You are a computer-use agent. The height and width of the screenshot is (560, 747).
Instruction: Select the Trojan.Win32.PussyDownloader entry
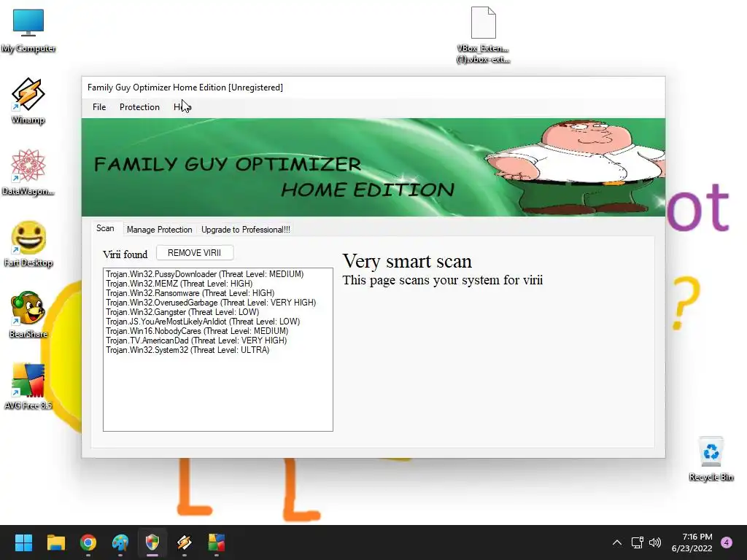(204, 274)
